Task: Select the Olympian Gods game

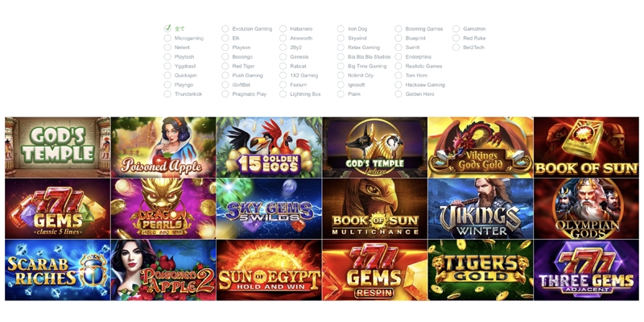Action: pos(587,208)
